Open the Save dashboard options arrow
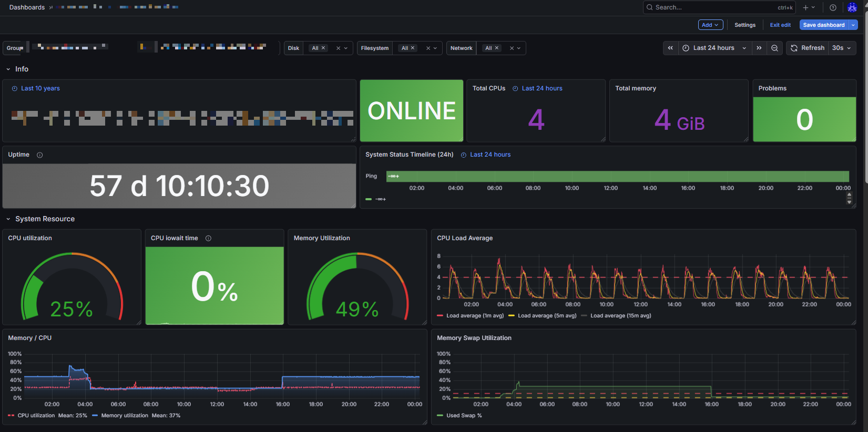The width and height of the screenshot is (868, 432). point(853,25)
